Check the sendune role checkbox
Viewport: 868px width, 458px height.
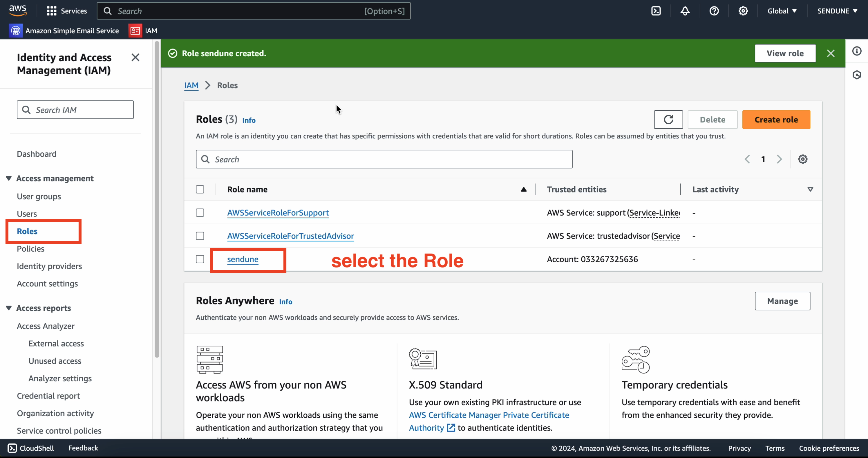[x=200, y=259]
